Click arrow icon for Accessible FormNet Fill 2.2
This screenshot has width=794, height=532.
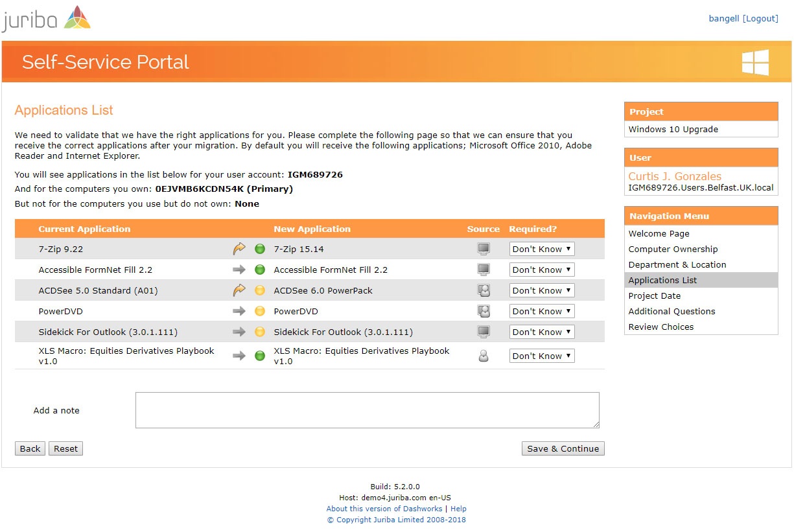click(x=239, y=270)
